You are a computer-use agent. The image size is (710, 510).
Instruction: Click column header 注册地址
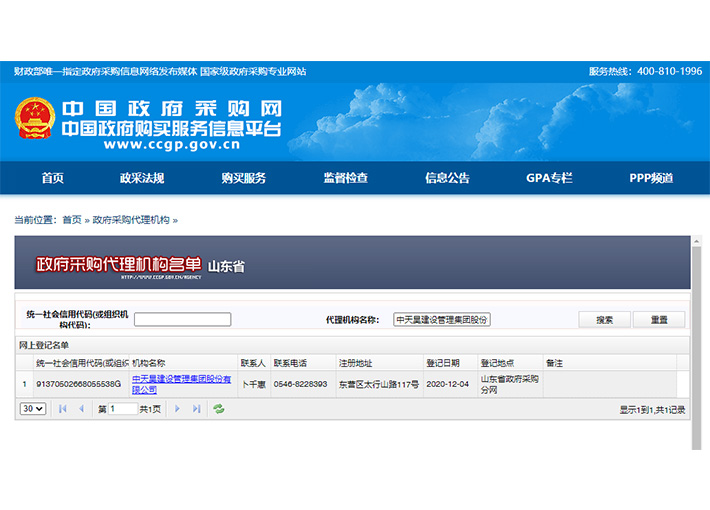point(380,363)
